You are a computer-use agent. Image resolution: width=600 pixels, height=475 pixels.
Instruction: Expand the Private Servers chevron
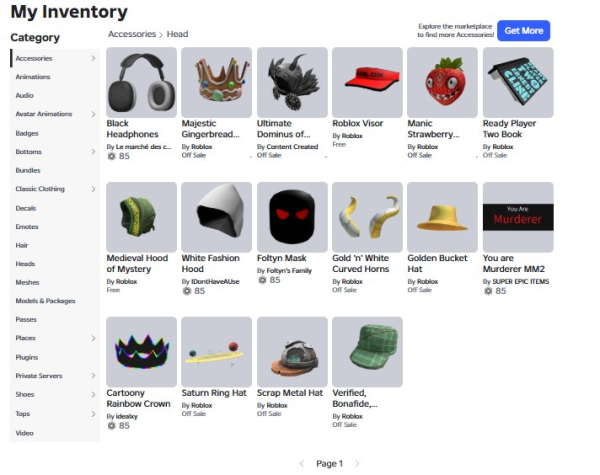(x=93, y=376)
